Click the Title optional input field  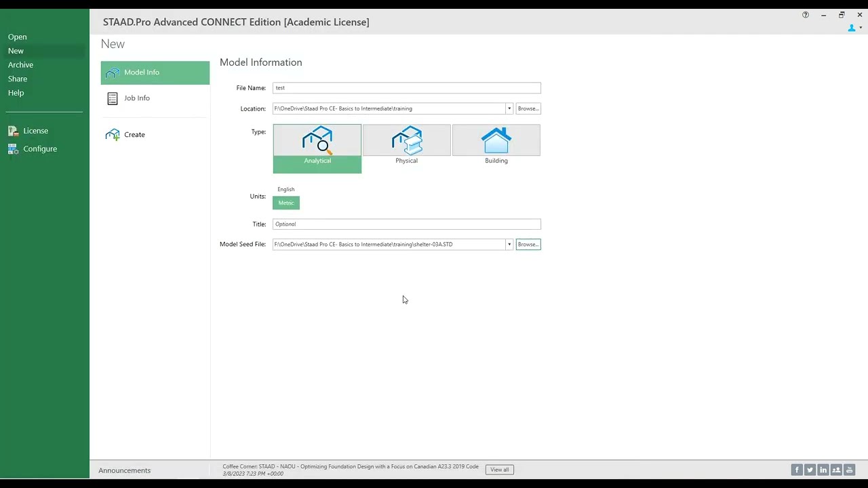407,224
